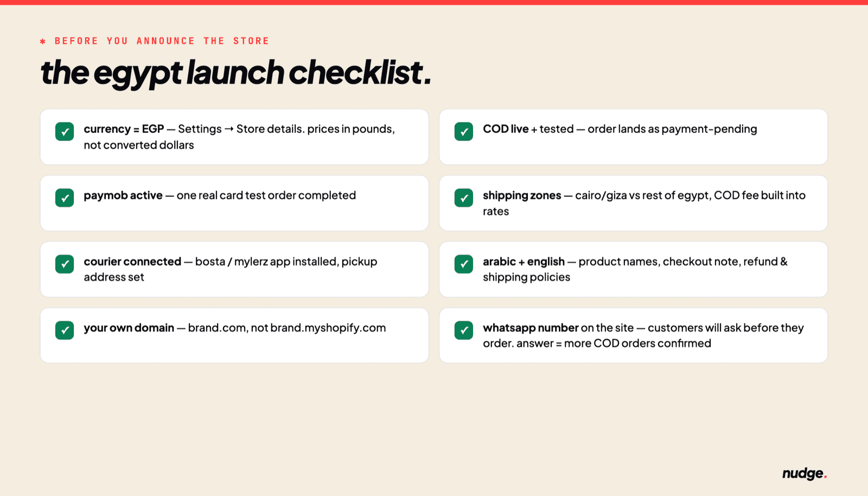Click the "arabic + english" bold label
Screen dimensions: 868x496
click(524, 262)
